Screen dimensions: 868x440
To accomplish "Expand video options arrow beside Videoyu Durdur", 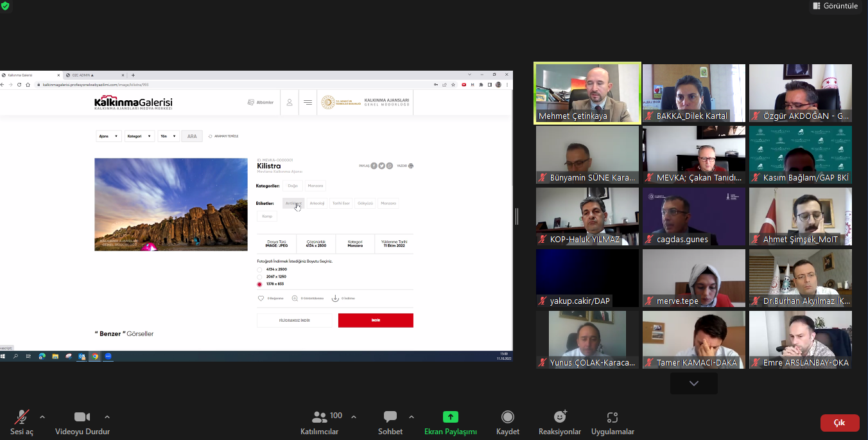I will coord(107,416).
